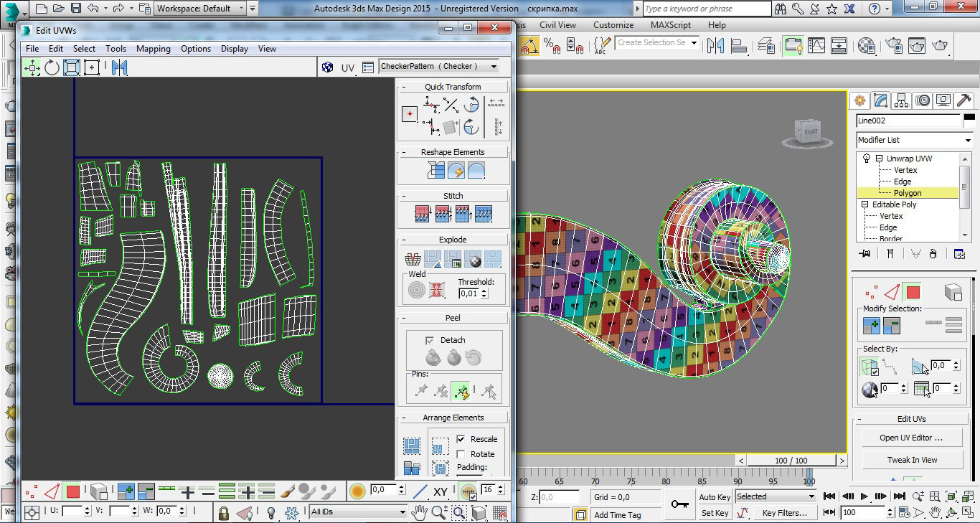Collapse the Unwrap UVW modifier tree
The width and height of the screenshot is (980, 523).
pyautogui.click(x=879, y=159)
